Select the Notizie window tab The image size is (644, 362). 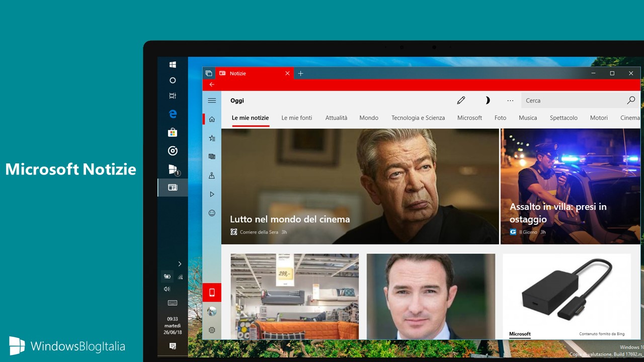tap(256, 73)
